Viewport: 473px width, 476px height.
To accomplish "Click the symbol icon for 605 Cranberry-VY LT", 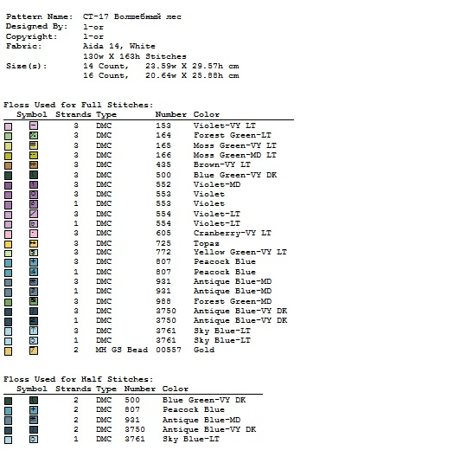I will click(34, 234).
